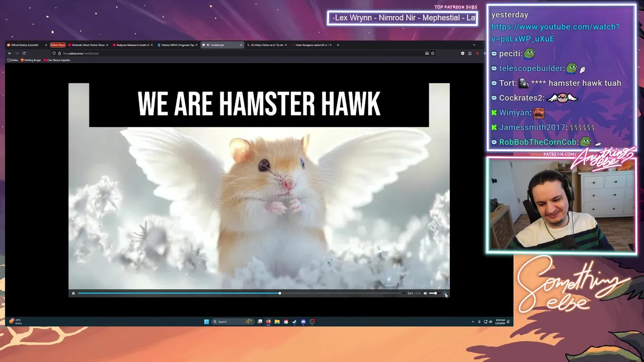Open Nintendo Direct Partner Showcase tab

pyautogui.click(x=88, y=45)
